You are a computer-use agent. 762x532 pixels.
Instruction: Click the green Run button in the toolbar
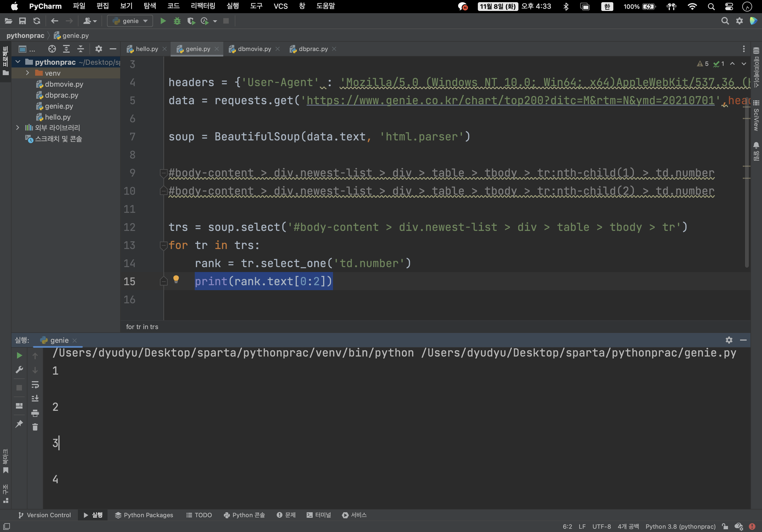point(163,21)
